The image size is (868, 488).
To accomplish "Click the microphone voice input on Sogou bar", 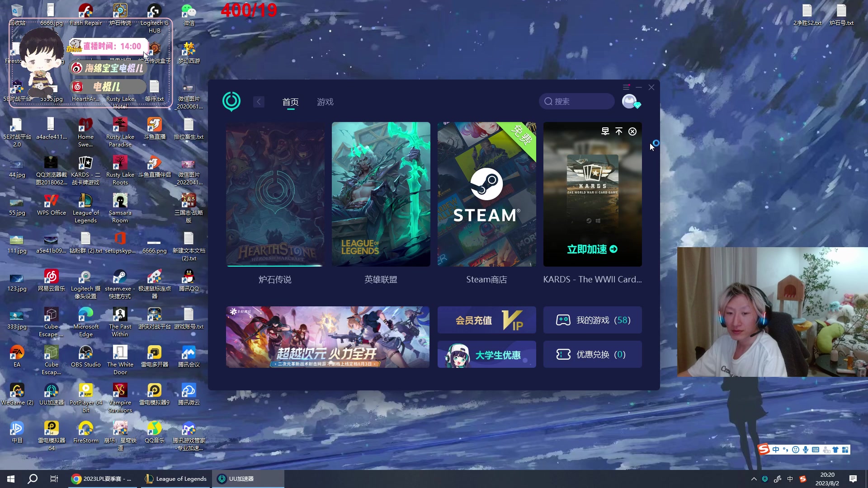I will pos(806,449).
